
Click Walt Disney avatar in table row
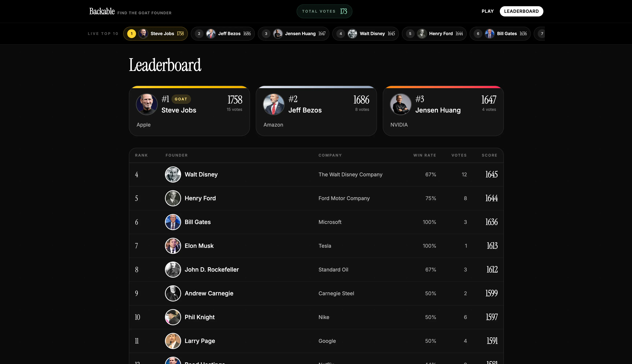tap(173, 175)
